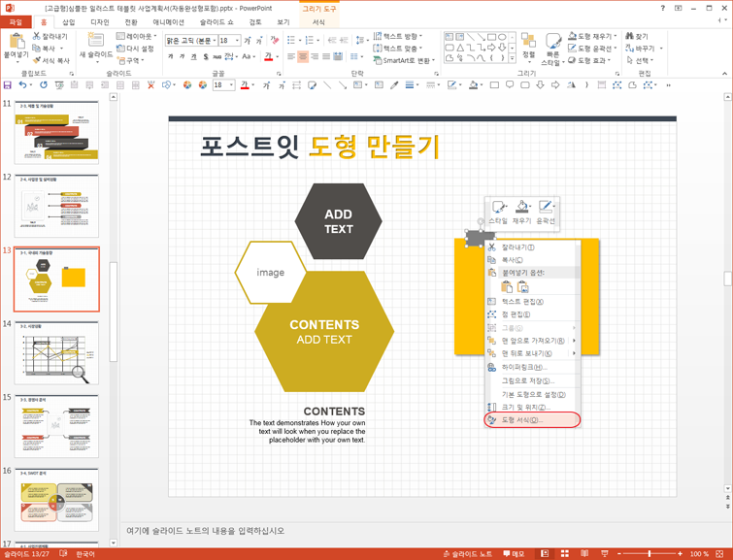Click the eyedropper icon in quick toolbar
733x560 pixels.
394,85
